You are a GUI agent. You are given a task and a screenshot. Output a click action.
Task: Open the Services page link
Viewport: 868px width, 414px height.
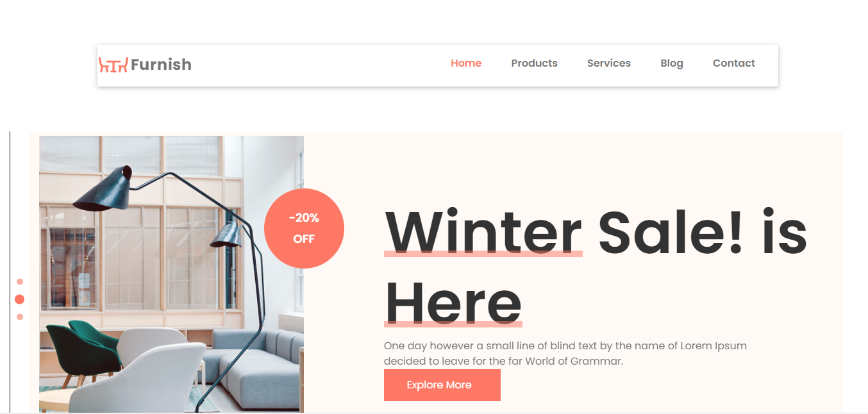pyautogui.click(x=609, y=63)
